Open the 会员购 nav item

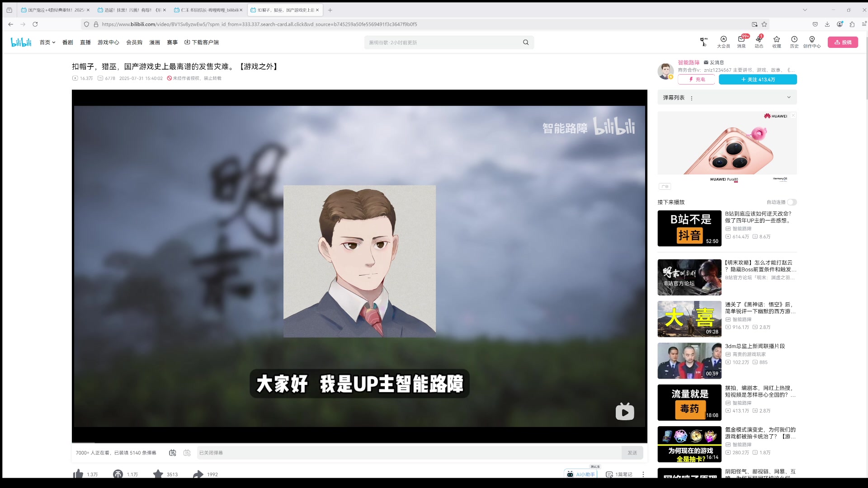134,42
